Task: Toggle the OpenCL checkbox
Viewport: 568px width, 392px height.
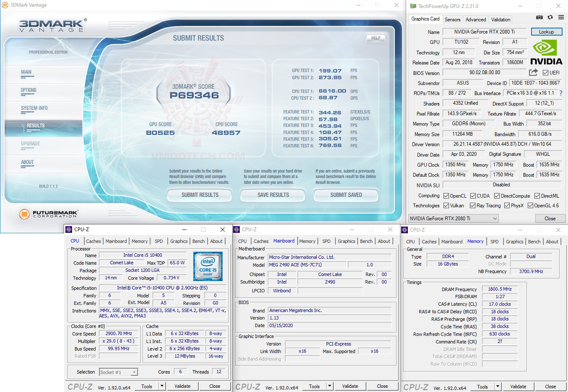Action: click(x=446, y=196)
